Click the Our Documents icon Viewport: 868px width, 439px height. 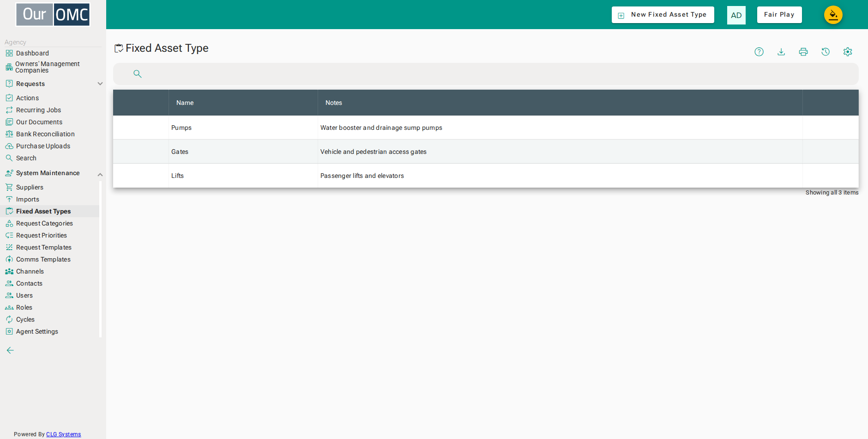click(x=9, y=122)
